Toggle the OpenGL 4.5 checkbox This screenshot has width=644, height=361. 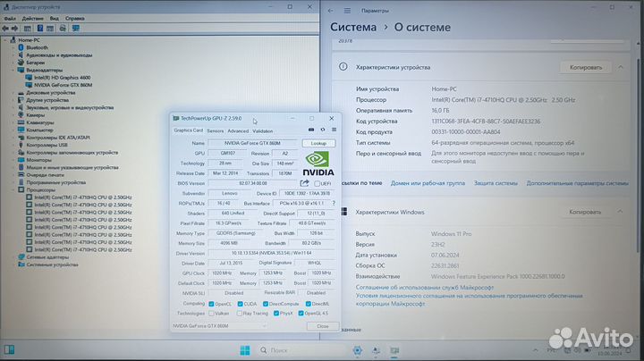pos(301,314)
